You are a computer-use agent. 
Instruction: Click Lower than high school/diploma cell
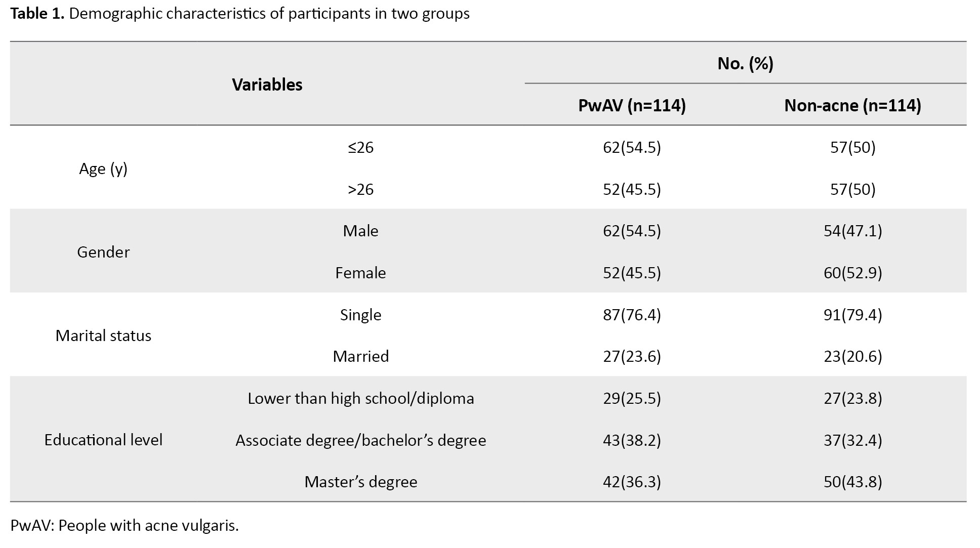pyautogui.click(x=360, y=398)
